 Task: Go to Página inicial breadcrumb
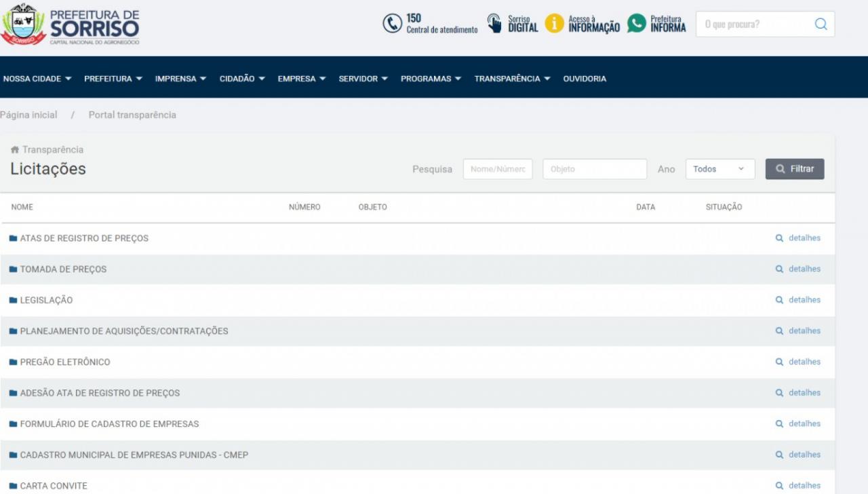29,115
